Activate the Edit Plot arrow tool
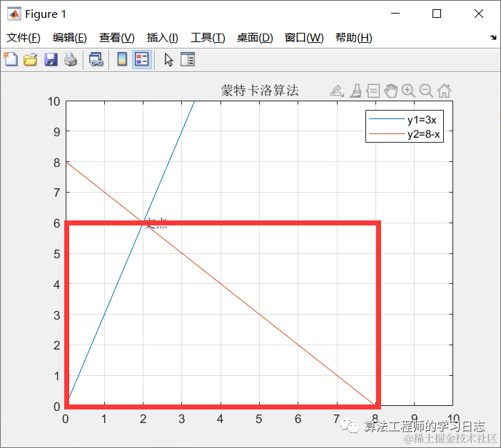 point(168,60)
